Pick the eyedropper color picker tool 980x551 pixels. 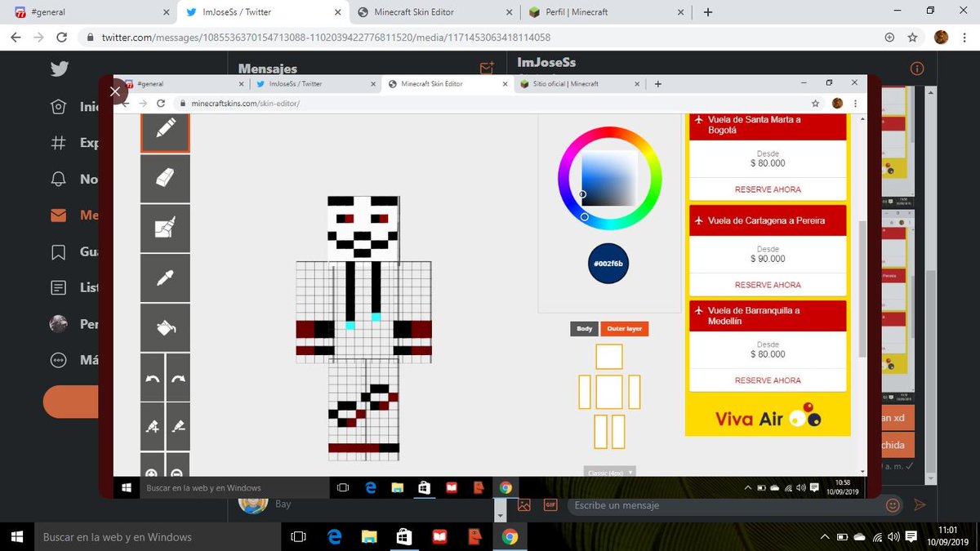click(x=165, y=278)
